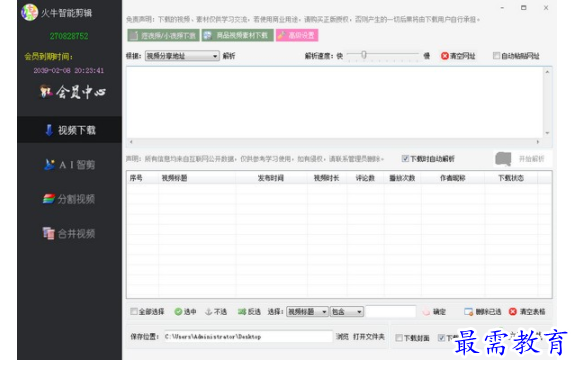Viewport: 576px width, 374px height.
Task: Open the 包含 condition dropdown
Action: click(x=347, y=312)
